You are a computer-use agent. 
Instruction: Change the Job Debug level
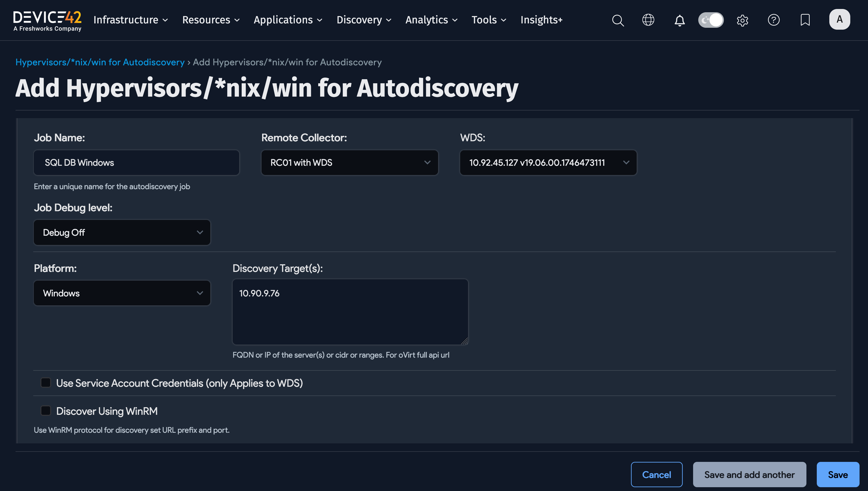click(122, 232)
